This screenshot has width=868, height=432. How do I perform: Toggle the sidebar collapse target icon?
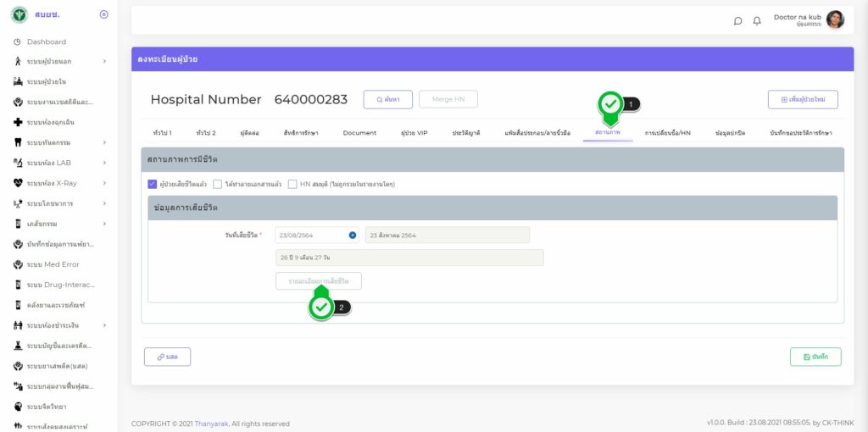[x=103, y=14]
